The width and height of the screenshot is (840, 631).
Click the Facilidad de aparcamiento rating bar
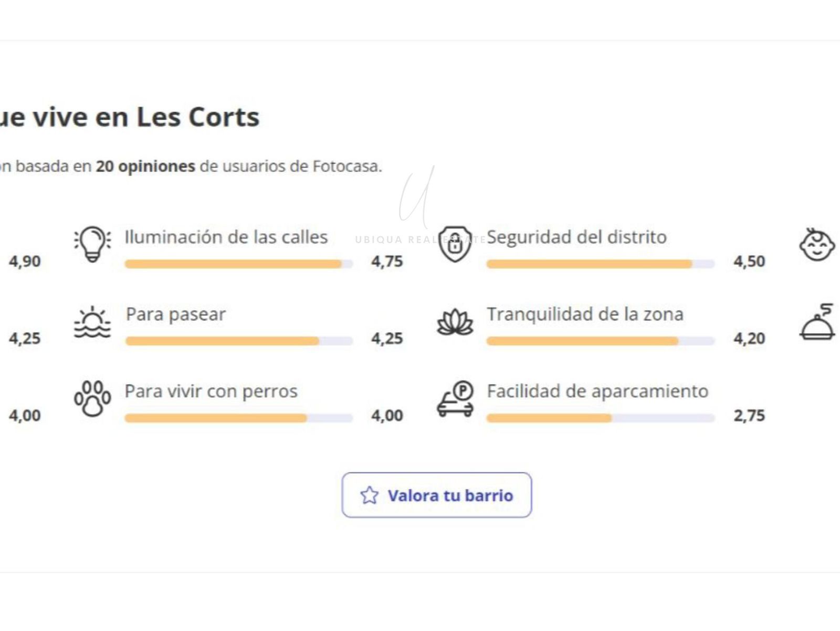click(x=601, y=419)
